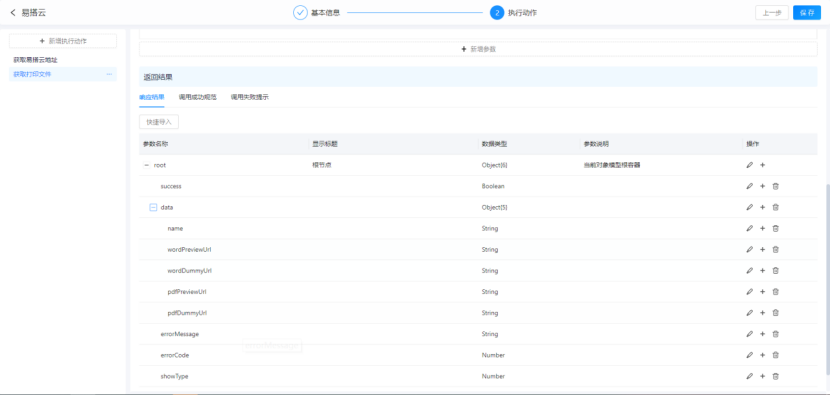Delete the errorCode parameter
Screen dimensions: 830x395
point(775,355)
